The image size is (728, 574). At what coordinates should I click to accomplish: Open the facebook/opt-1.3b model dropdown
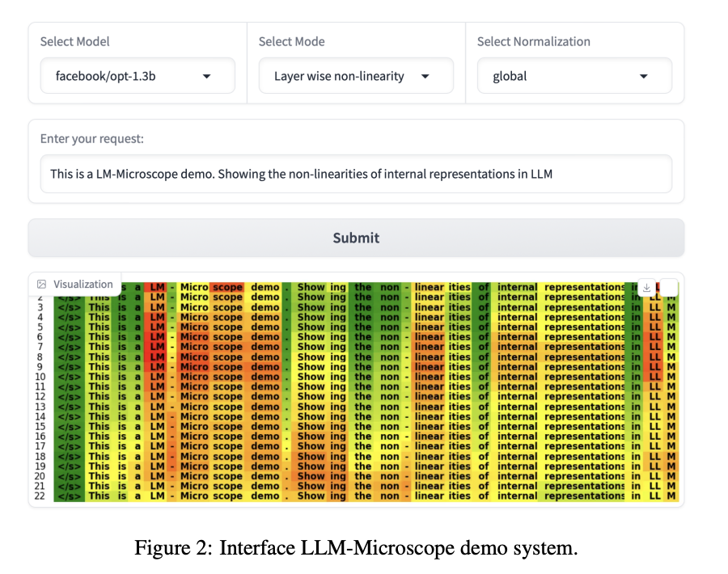pyautogui.click(x=138, y=75)
